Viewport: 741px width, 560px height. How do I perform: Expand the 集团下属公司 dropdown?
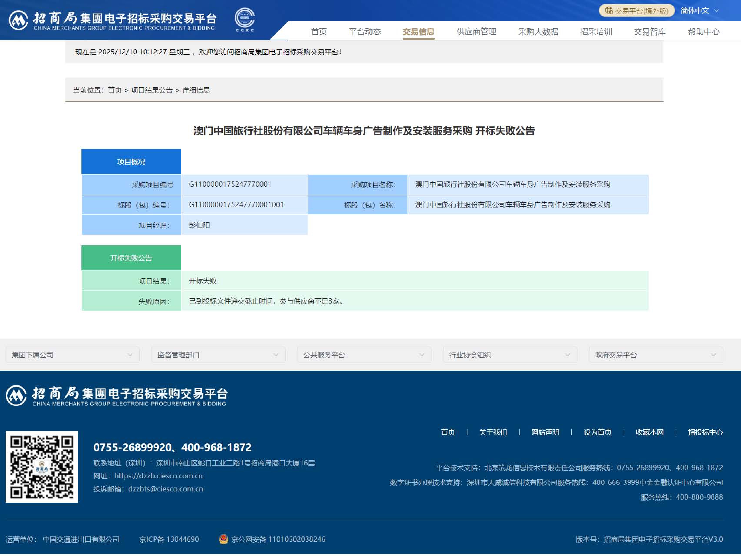(72, 355)
